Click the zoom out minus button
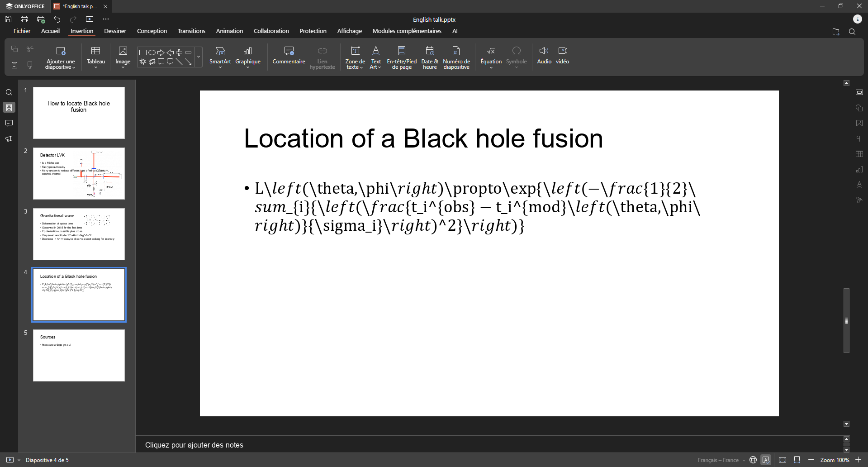The height and width of the screenshot is (467, 868). click(811, 460)
